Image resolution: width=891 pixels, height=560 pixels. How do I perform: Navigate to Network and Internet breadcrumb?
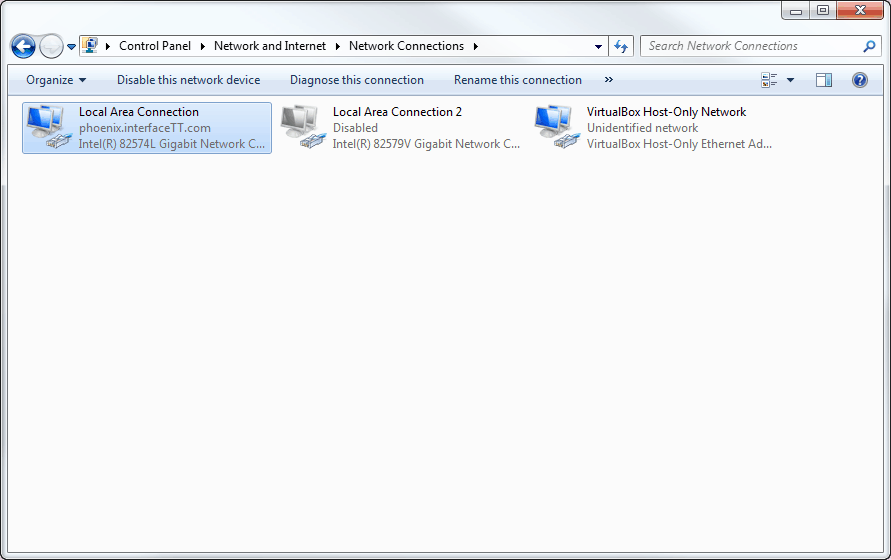click(270, 46)
